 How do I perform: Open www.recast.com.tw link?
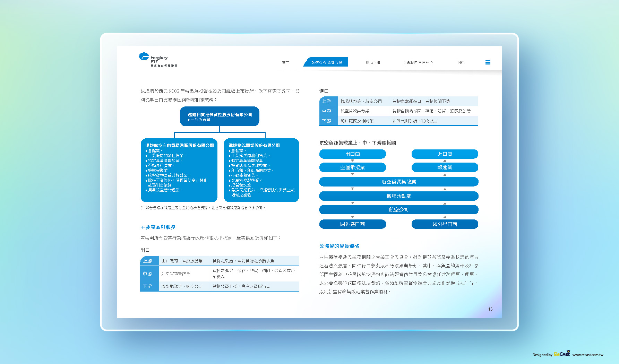(588, 355)
